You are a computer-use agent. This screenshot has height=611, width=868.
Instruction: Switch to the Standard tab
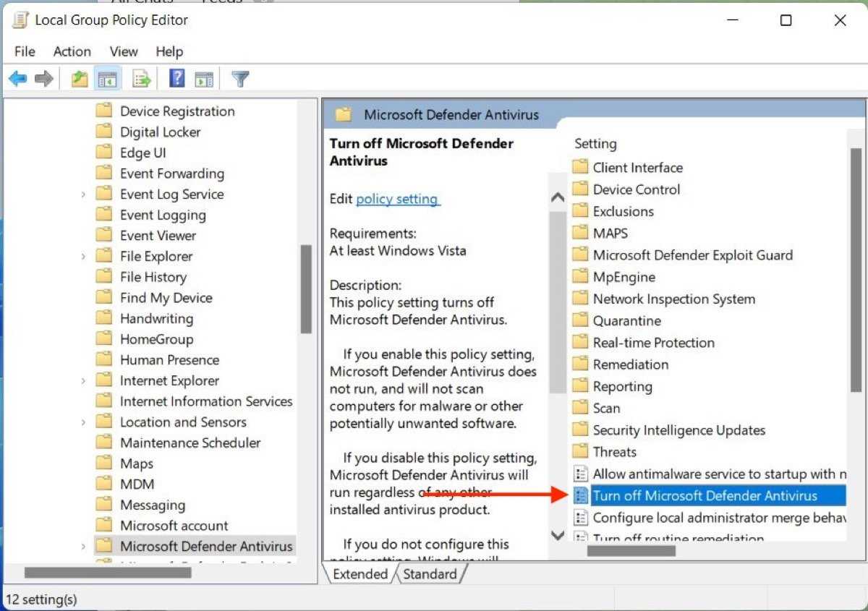point(430,574)
